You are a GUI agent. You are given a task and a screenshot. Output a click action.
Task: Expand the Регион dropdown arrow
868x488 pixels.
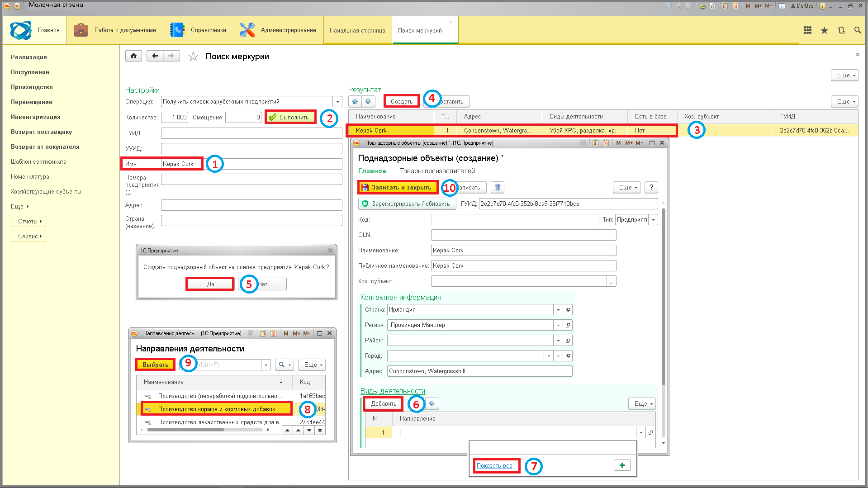click(x=558, y=325)
